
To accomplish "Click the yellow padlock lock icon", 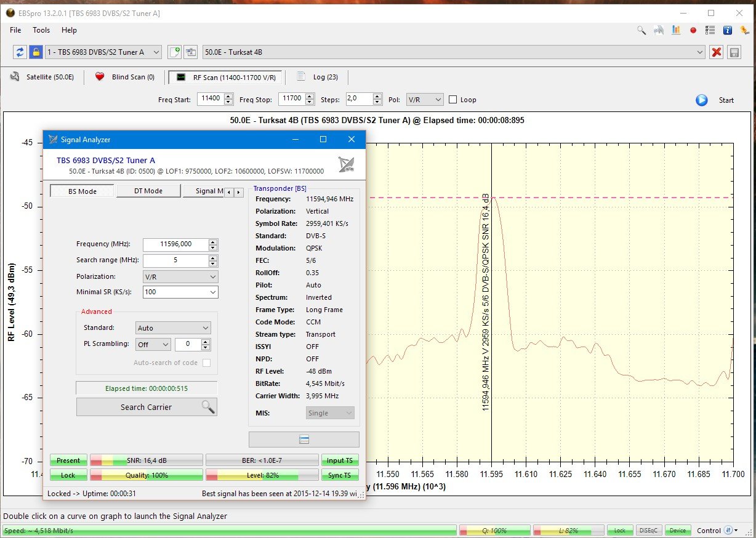I will coord(36,52).
